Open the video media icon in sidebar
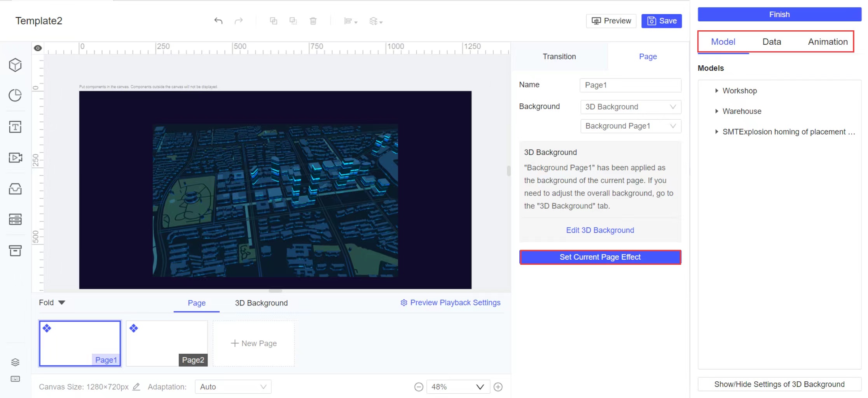The height and width of the screenshot is (398, 868). (15, 157)
